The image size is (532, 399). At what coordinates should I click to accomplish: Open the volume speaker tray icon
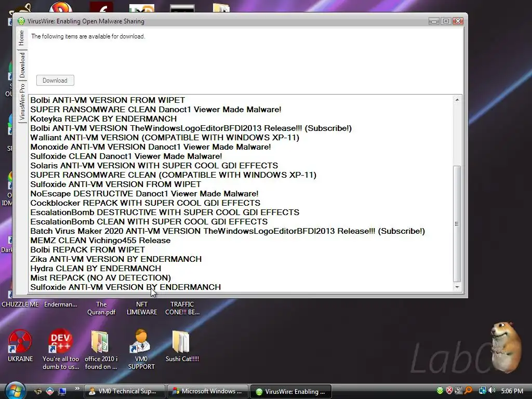click(492, 391)
